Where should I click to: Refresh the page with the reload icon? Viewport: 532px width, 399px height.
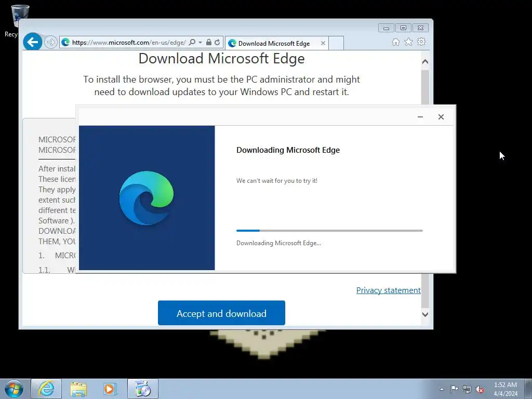pos(217,43)
